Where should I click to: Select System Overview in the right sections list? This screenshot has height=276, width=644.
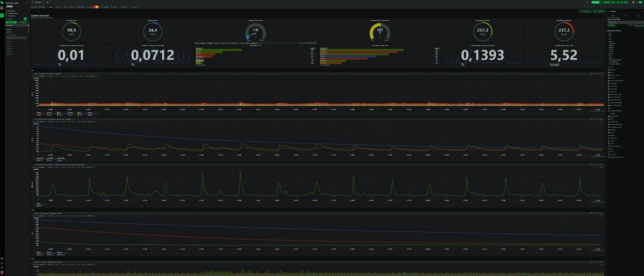click(615, 30)
